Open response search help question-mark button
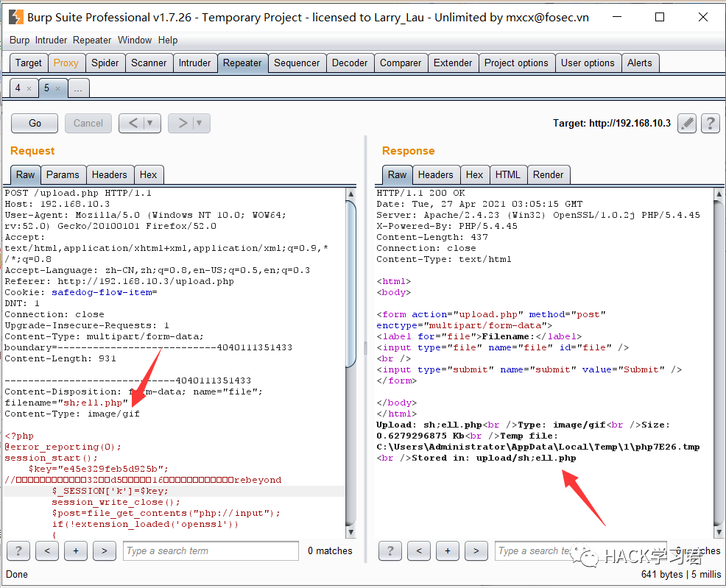The image size is (726, 588). [390, 550]
